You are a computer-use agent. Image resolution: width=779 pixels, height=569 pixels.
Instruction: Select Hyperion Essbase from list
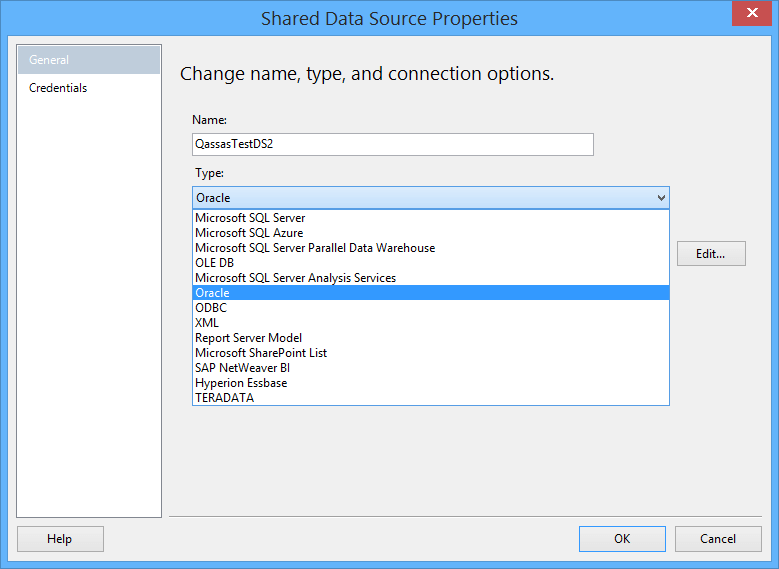[x=241, y=383]
